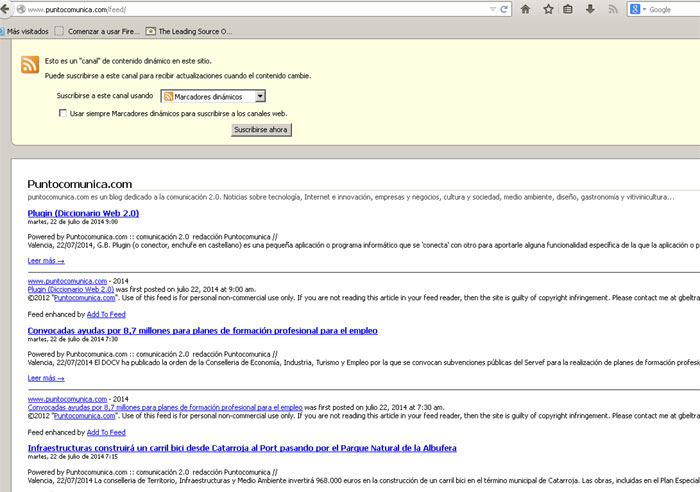Viewport: 700px width, 492px height.
Task: Open the Convocadas ayudas por 8,7 millones headline
Action: click(x=203, y=331)
